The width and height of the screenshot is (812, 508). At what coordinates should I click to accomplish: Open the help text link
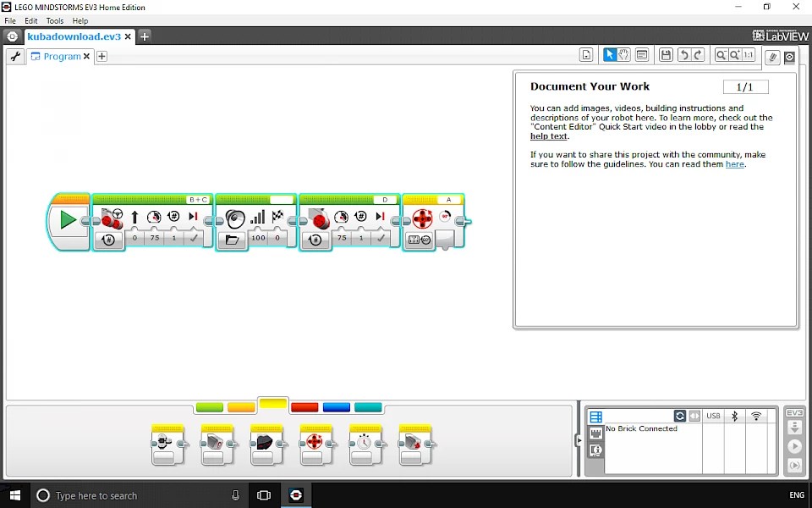point(548,136)
